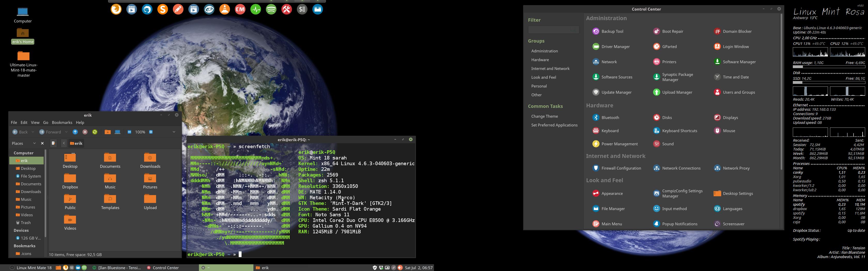
Task: Zoom in with the plus icon in file manager
Action: tap(151, 132)
